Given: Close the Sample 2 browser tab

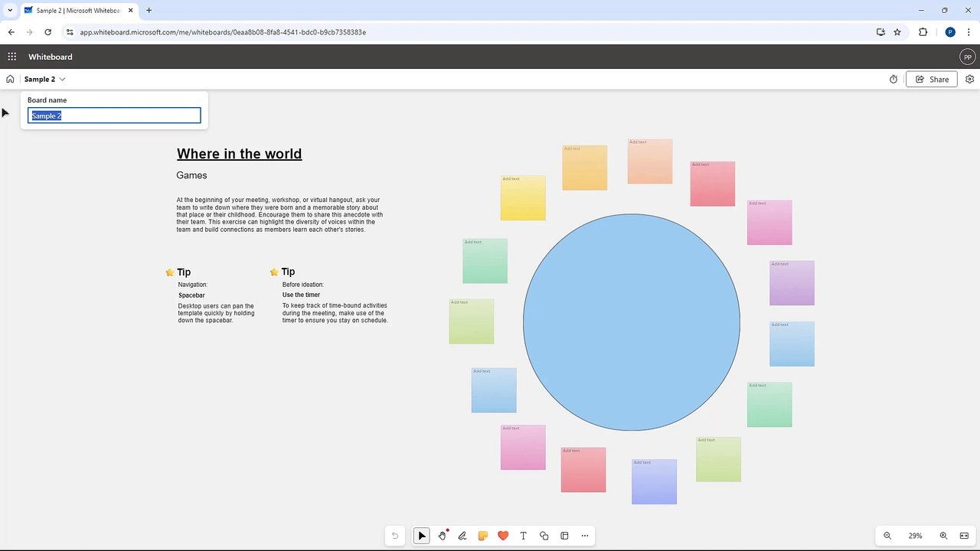Looking at the screenshot, I should (x=131, y=11).
